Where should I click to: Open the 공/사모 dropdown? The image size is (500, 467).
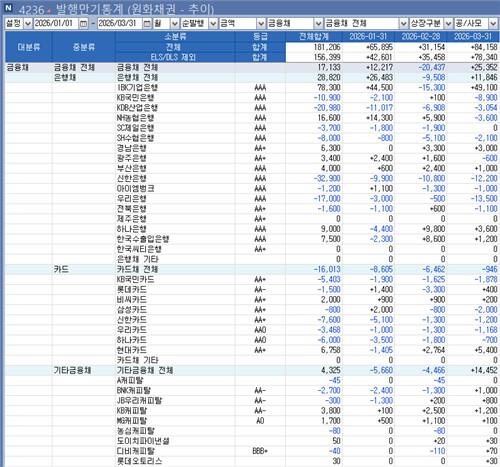tap(493, 23)
